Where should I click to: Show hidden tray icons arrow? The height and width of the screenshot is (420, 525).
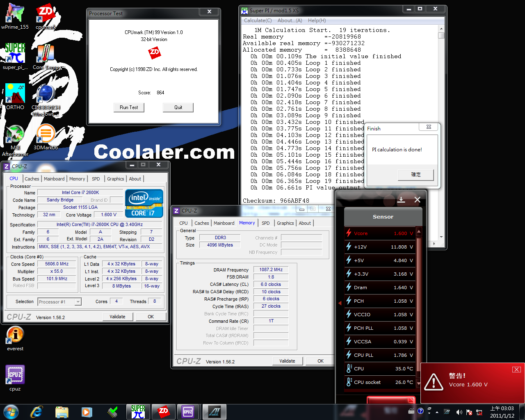point(437,412)
